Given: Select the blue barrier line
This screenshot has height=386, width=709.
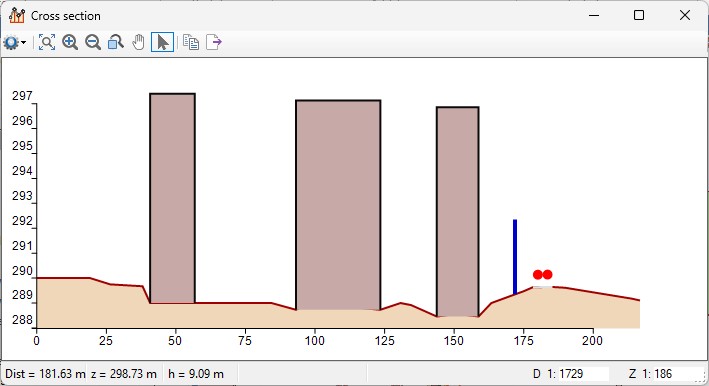Looking at the screenshot, I should click(515, 257).
